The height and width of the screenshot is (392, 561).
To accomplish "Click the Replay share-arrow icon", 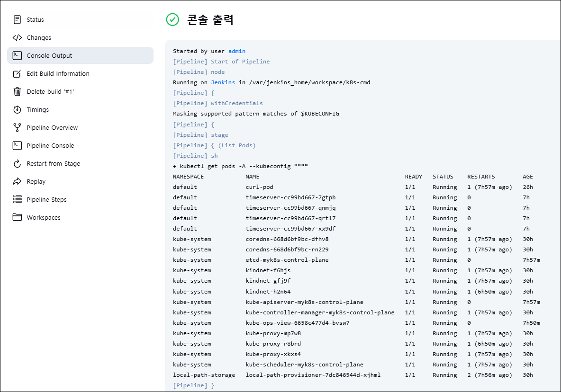I will [17, 181].
